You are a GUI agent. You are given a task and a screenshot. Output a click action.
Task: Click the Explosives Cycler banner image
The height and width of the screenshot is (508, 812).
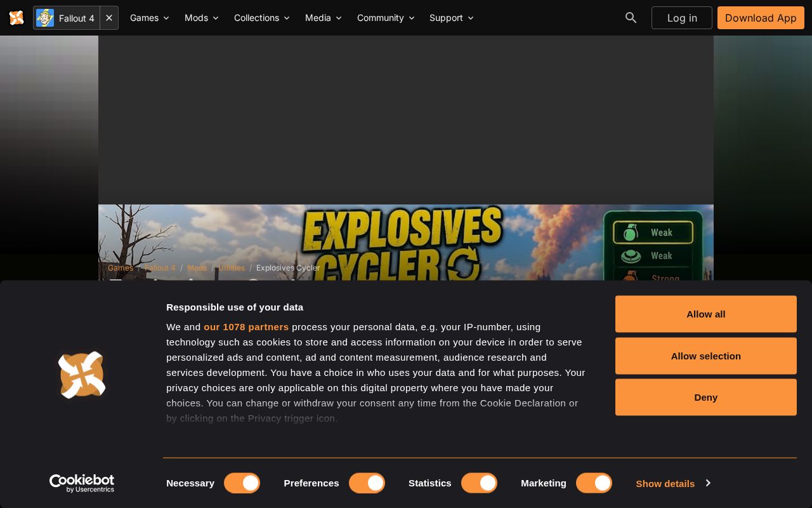click(x=406, y=243)
